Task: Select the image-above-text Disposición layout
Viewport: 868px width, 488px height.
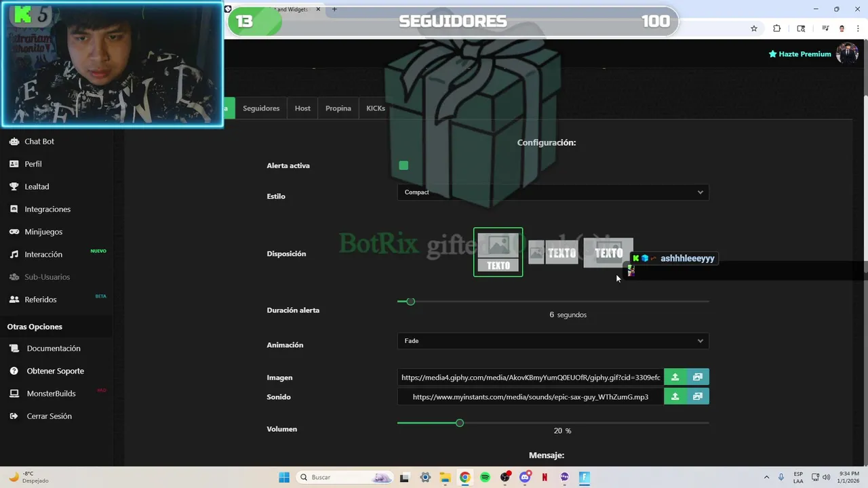Action: point(498,252)
